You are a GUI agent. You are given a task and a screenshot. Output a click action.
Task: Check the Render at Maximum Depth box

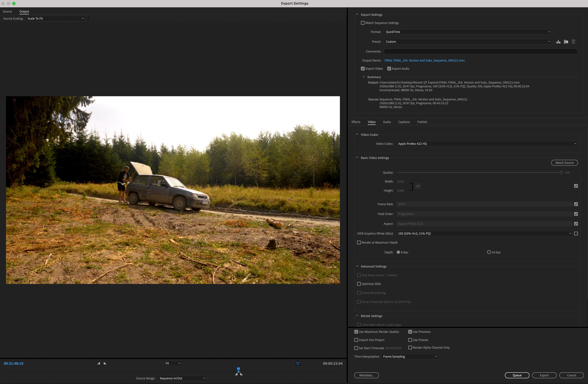click(359, 242)
